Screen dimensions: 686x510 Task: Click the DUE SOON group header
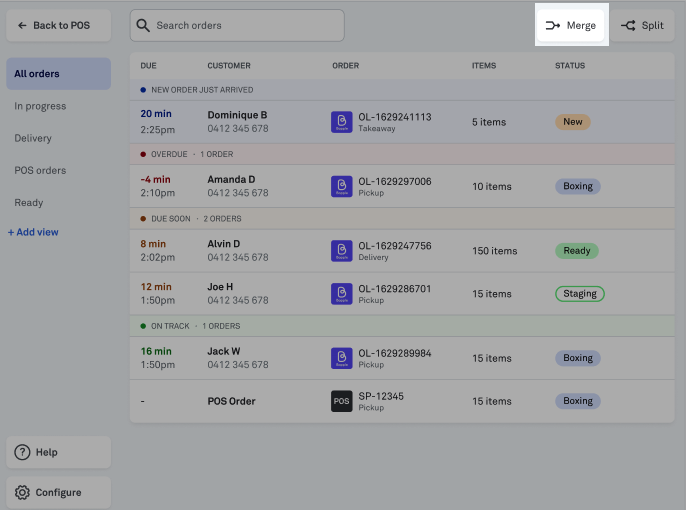click(x=402, y=218)
